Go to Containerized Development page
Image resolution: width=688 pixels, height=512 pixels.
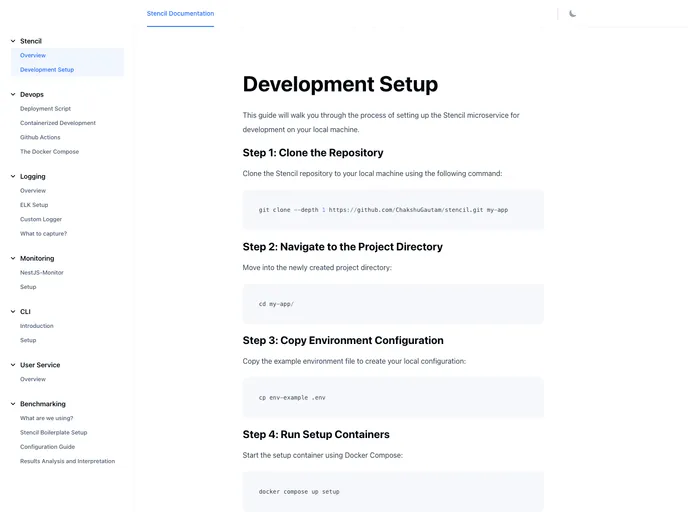click(x=58, y=123)
